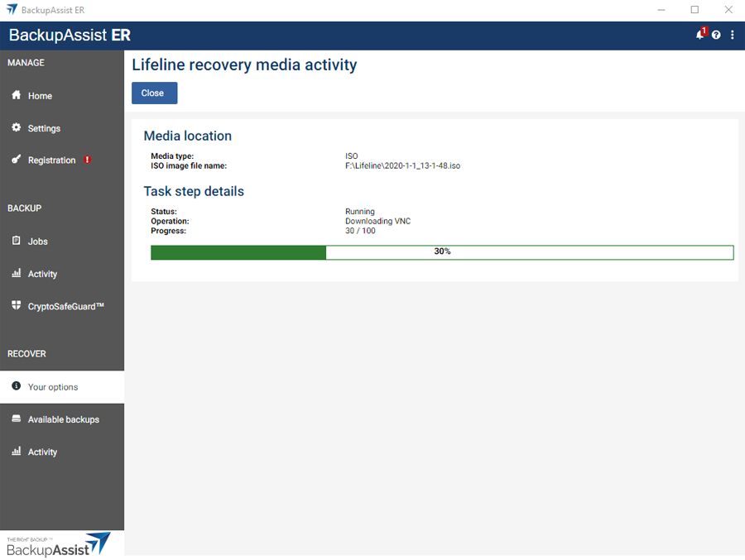Open the help question mark icon
This screenshot has height=560, width=745.
(x=716, y=35)
